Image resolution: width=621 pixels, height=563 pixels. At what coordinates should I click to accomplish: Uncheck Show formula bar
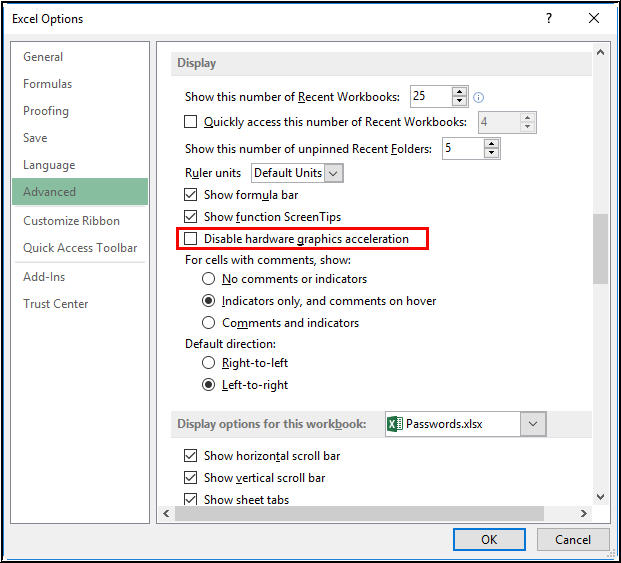[x=190, y=194]
